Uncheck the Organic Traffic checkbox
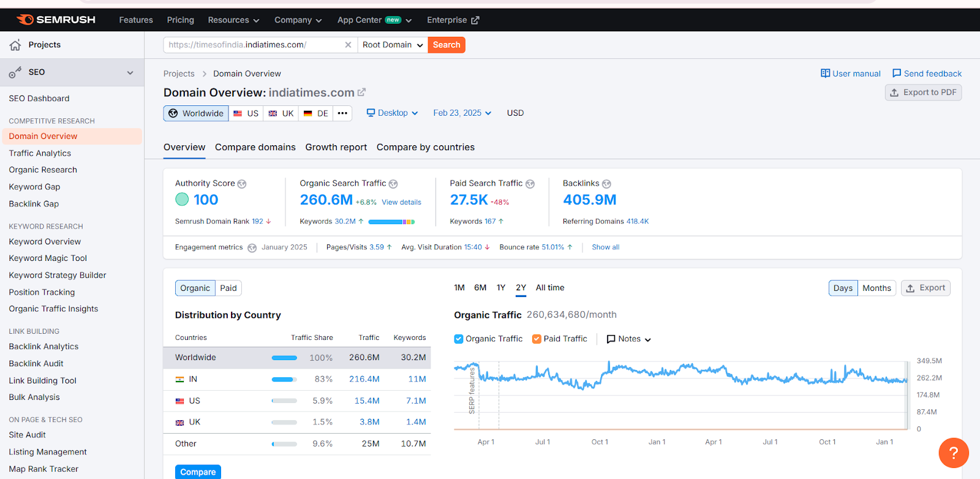This screenshot has width=980, height=479. pyautogui.click(x=458, y=339)
